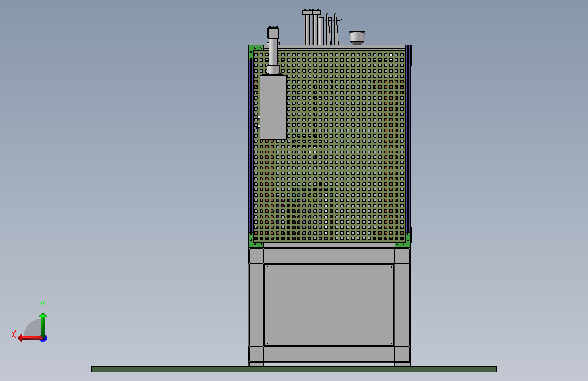This screenshot has height=381, width=588.
Task: Select the green bottom-right corner bracket
Action: pyautogui.click(x=404, y=241)
